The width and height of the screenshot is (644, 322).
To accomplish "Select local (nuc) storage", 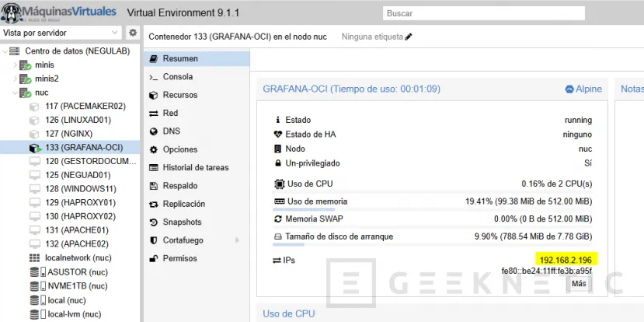I will (x=67, y=301).
